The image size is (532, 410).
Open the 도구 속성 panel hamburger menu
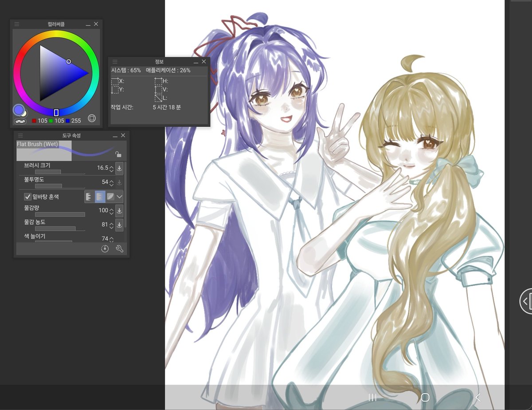coord(20,135)
